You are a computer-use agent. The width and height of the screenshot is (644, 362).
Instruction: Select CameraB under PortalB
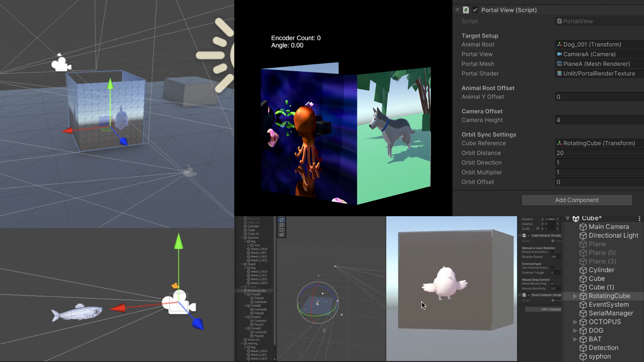[x=260, y=309]
